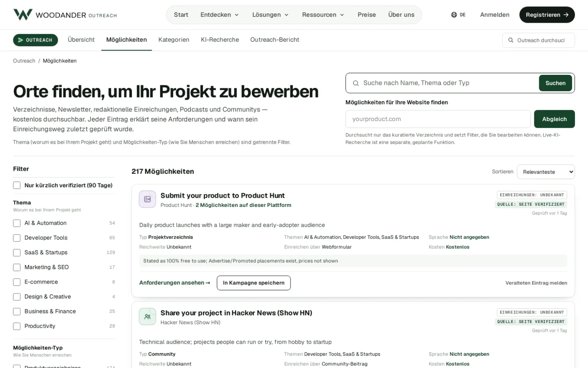The image size is (588, 368).
Task: Check the Productivity filter
Action: tap(17, 326)
